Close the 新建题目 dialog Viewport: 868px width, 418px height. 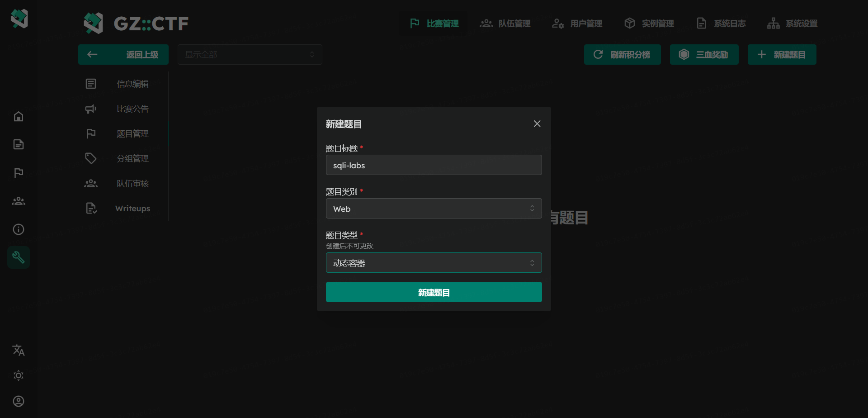point(537,124)
